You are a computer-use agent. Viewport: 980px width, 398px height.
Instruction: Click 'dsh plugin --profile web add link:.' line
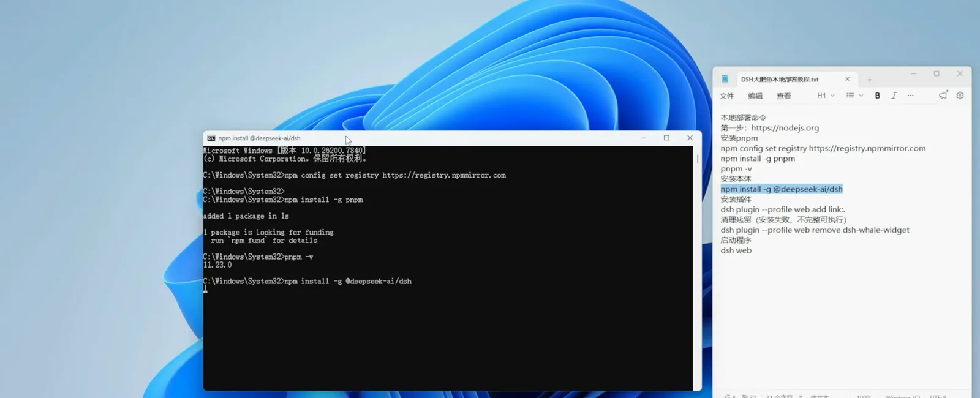783,209
